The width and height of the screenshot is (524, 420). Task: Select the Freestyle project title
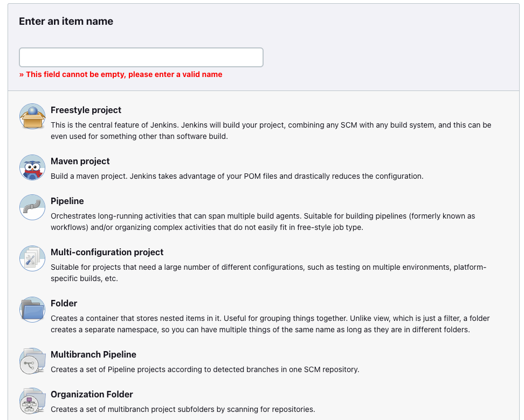click(86, 110)
